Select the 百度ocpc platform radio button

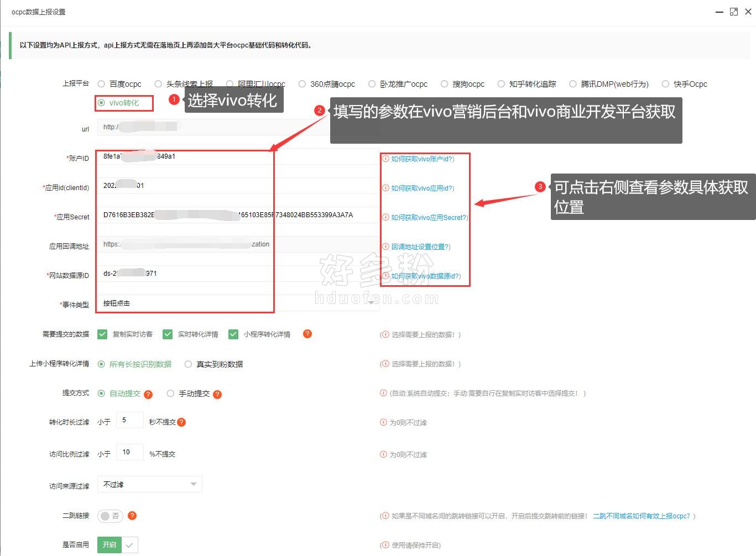(x=101, y=84)
